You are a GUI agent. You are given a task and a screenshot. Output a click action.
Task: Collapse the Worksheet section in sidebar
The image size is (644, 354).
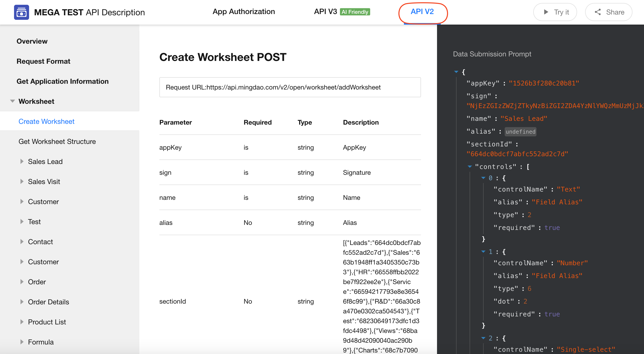tap(12, 101)
